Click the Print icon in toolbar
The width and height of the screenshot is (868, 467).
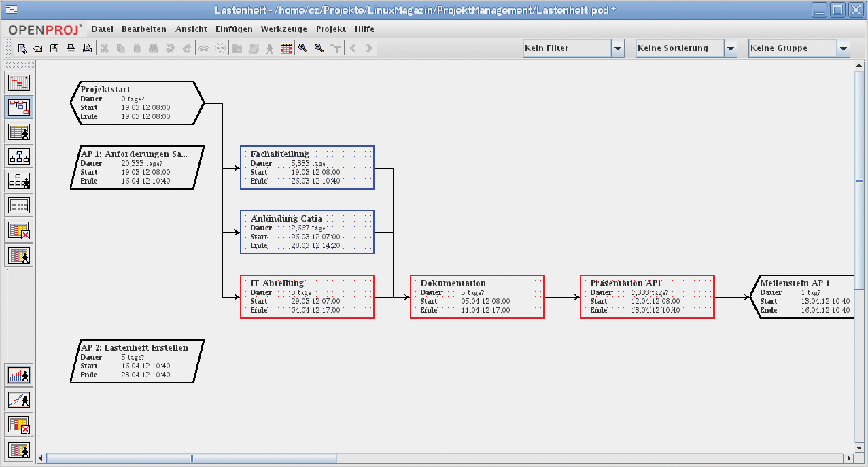70,48
